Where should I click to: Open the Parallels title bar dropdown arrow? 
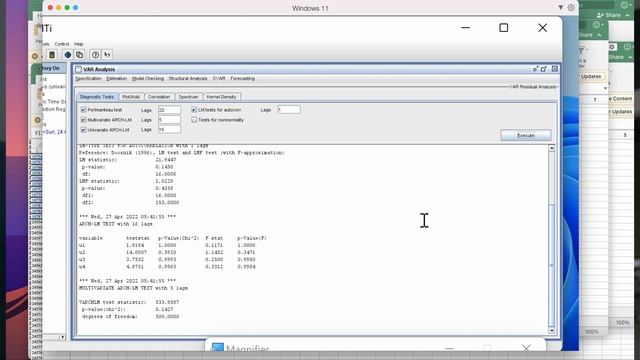point(560,8)
